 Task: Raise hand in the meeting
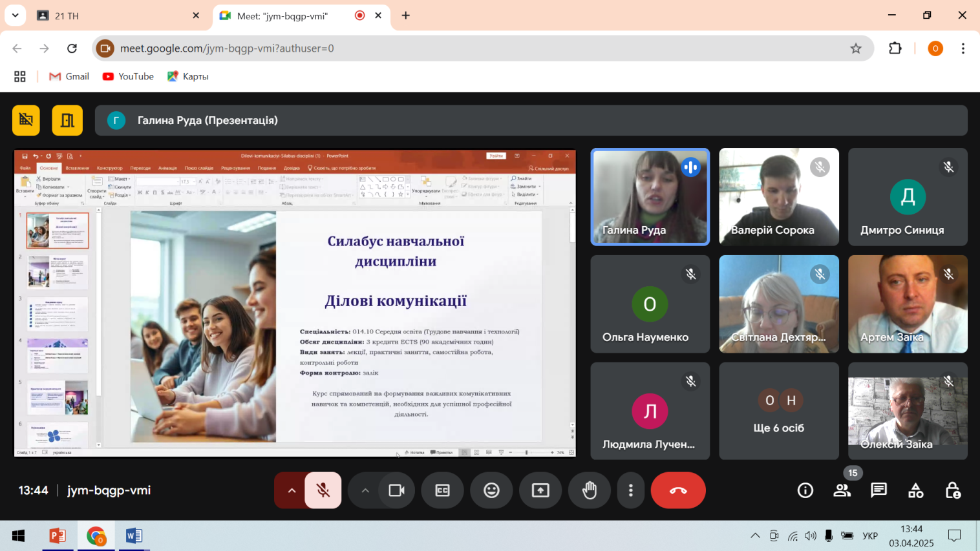[x=589, y=490]
